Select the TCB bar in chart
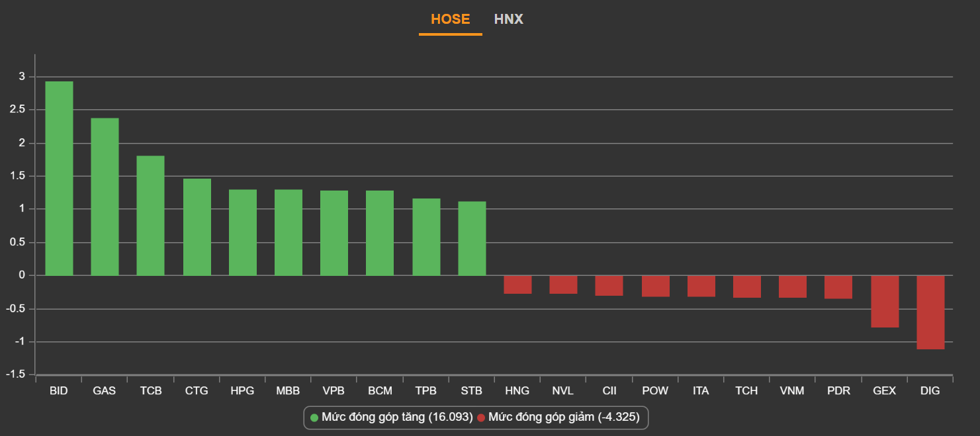Viewport: 980px width, 436px height. coord(150,216)
